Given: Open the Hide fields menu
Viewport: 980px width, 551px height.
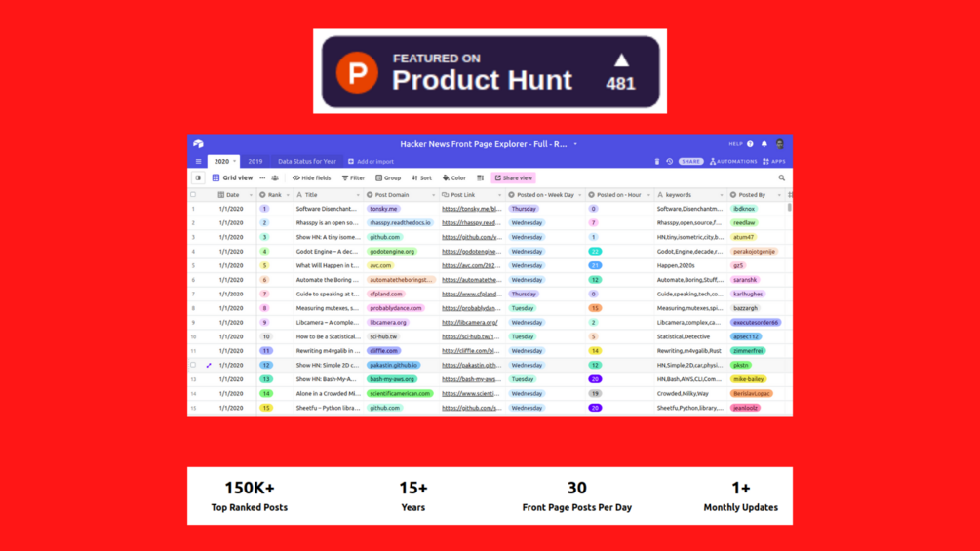Looking at the screenshot, I should pos(312,178).
